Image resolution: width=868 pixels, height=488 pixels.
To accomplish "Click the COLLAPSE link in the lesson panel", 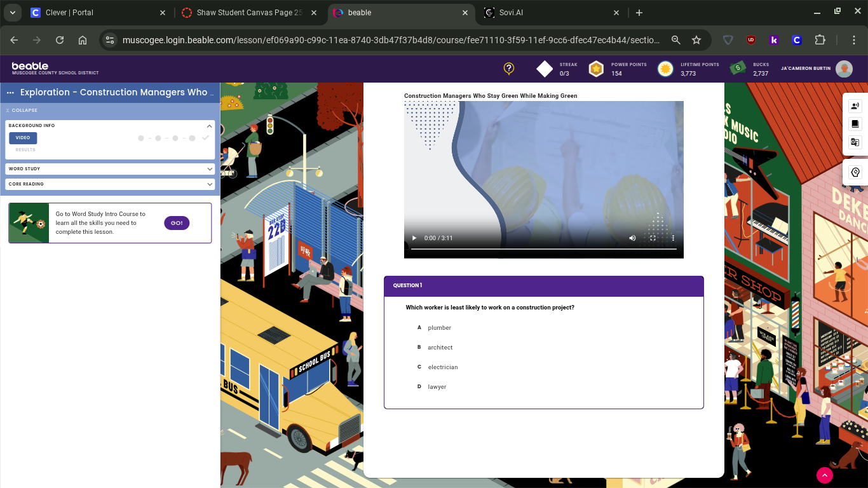I will 25,110.
